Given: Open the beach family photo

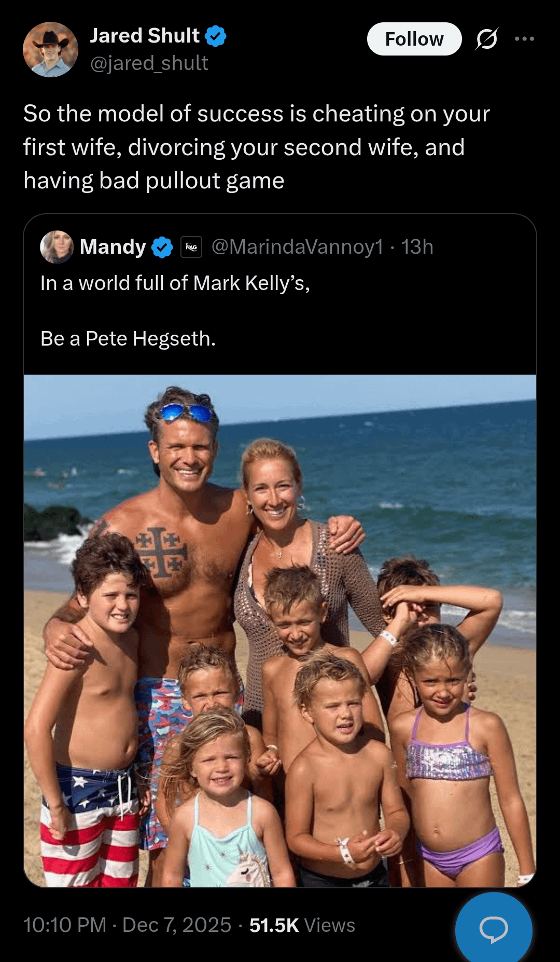Looking at the screenshot, I should (x=280, y=630).
